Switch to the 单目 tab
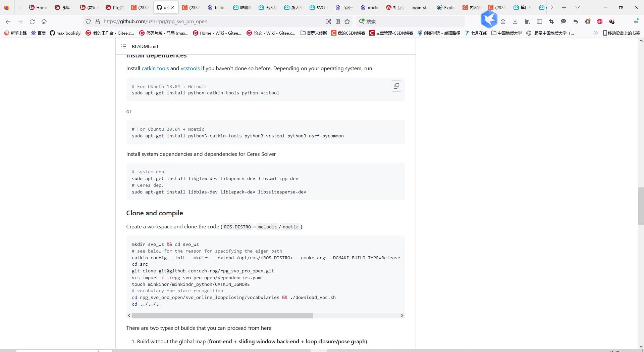 coord(522,7)
